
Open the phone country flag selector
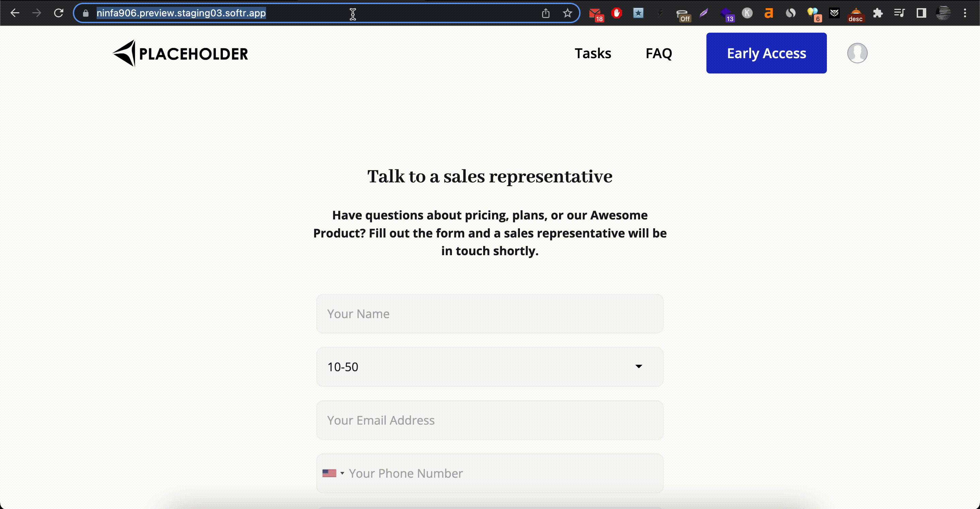[x=333, y=473]
